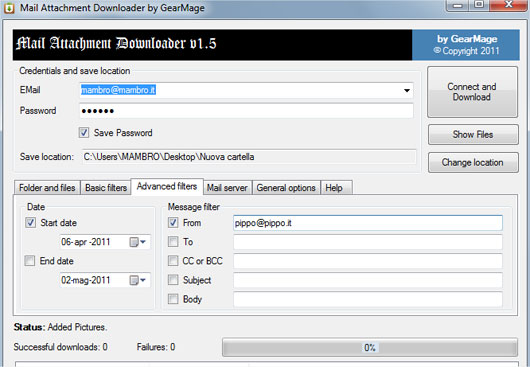
Task: Open Start date calendar picker
Action: click(138, 242)
